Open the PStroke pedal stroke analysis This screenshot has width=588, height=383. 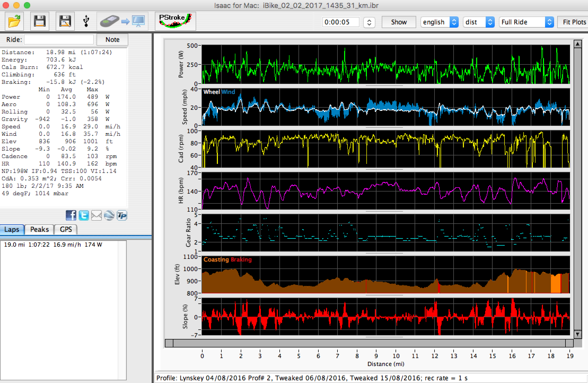(x=175, y=21)
